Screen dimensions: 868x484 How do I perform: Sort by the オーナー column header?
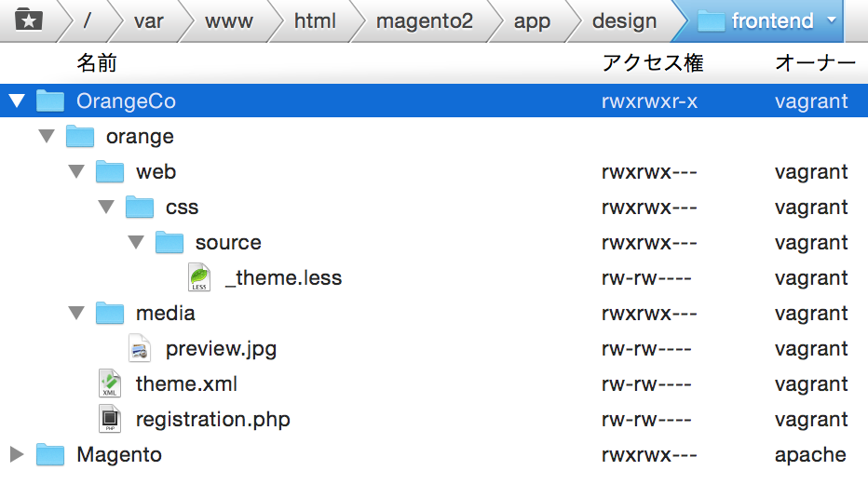point(815,63)
